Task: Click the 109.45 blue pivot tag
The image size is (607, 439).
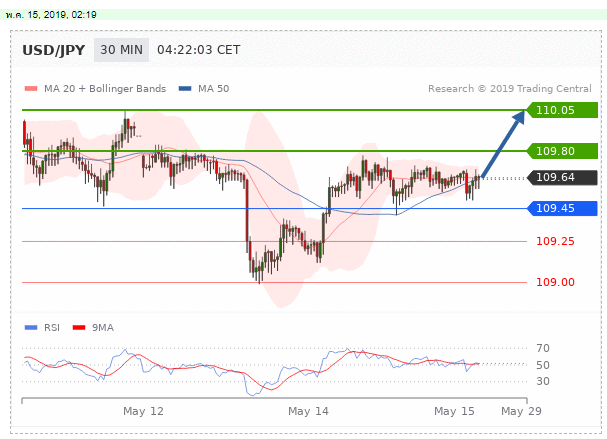Action: [x=562, y=208]
